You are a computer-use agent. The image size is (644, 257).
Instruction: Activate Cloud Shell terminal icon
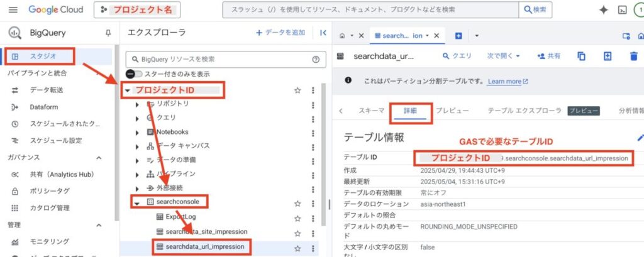[x=622, y=10]
